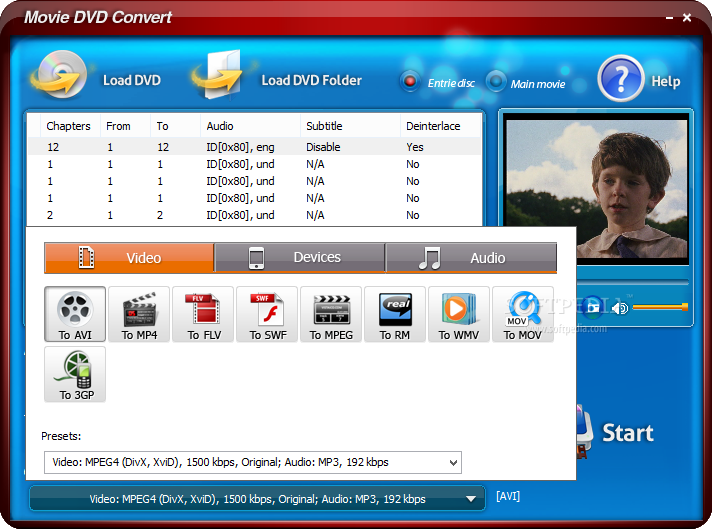
Task: Click the Load DVD Folder text label
Action: coord(312,80)
